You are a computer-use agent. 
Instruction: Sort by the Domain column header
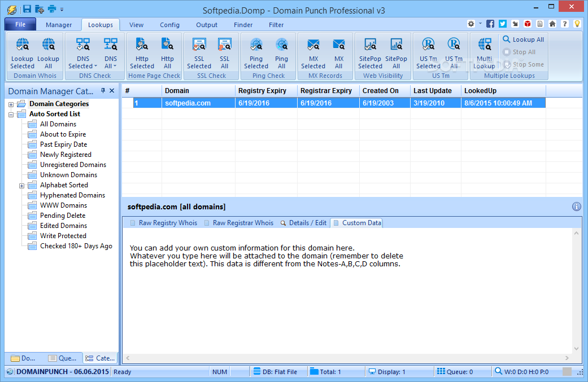[198, 91]
